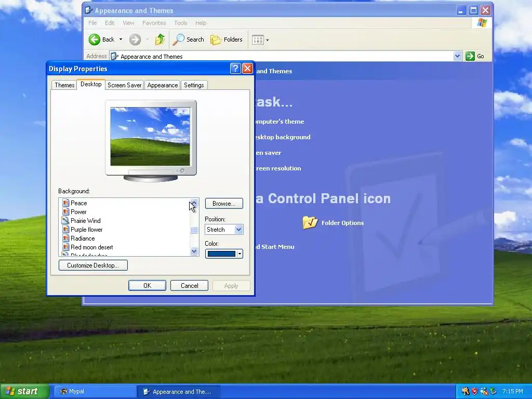The height and width of the screenshot is (399, 532).
Task: Click Cancel in Display Properties
Action: pyautogui.click(x=189, y=286)
